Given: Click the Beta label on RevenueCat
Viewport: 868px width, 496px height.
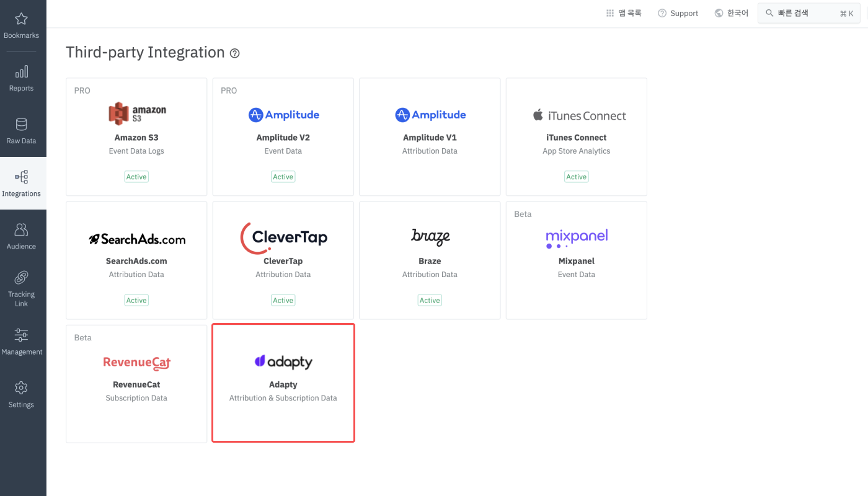Looking at the screenshot, I should [x=82, y=337].
